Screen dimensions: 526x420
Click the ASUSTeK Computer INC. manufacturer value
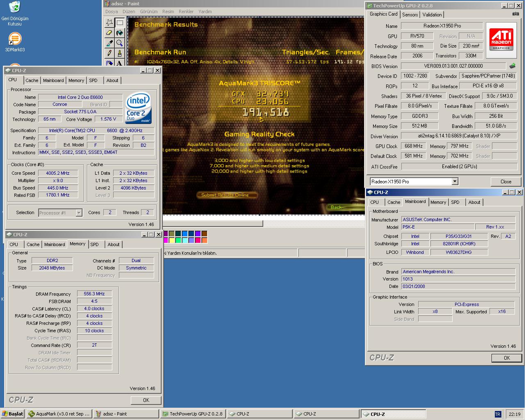pyautogui.click(x=458, y=219)
